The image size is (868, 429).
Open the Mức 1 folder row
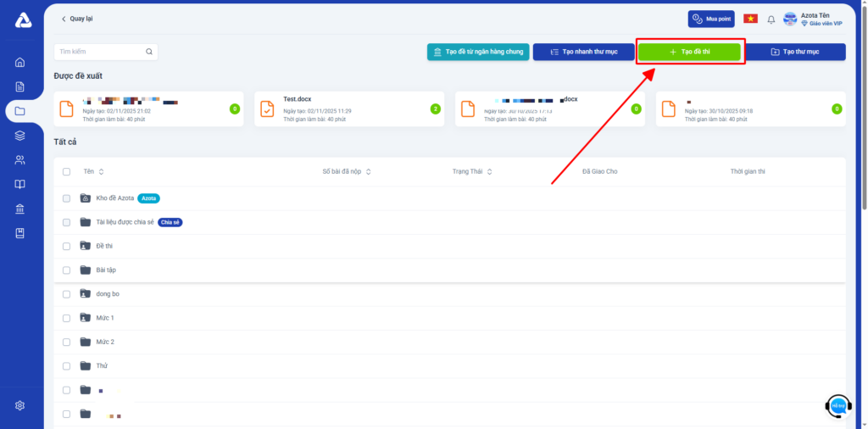click(105, 318)
